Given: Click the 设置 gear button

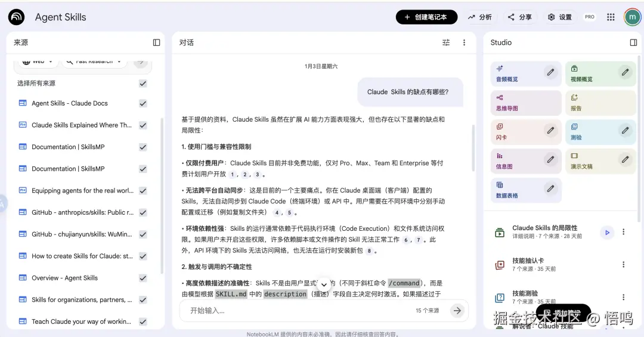Looking at the screenshot, I should pyautogui.click(x=560, y=17).
